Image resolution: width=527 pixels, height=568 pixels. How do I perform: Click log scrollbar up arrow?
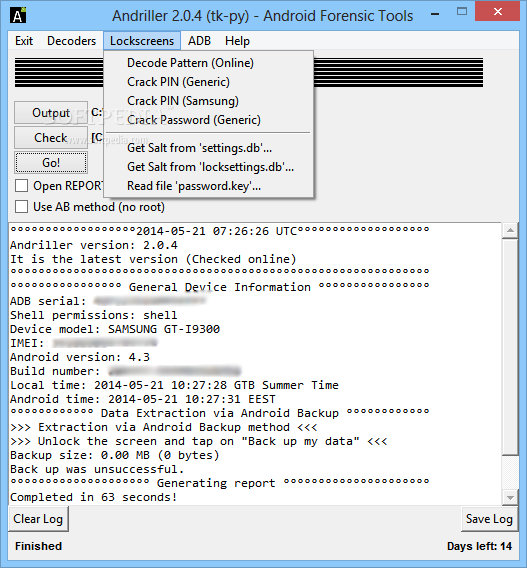coord(510,230)
